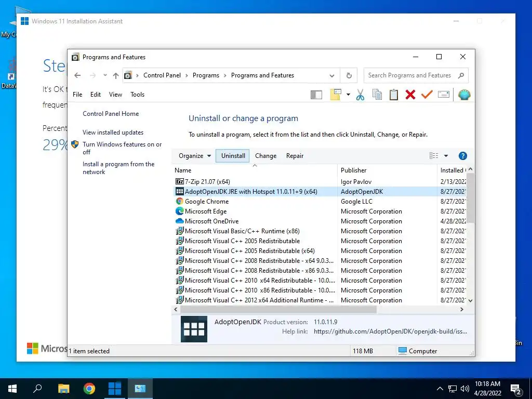Click the volume speaker tray icon

click(465, 389)
